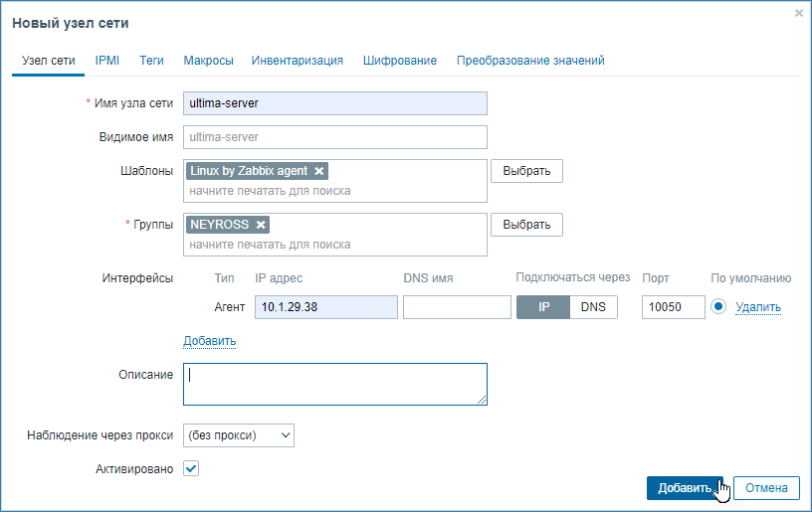812x512 pixels.
Task: Open the IPMI tab
Action: [107, 61]
